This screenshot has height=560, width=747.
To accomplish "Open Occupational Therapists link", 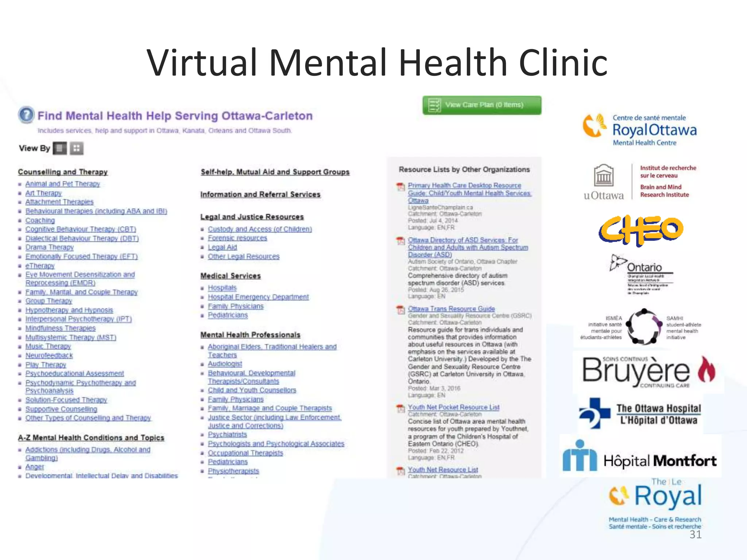I will 245,453.
